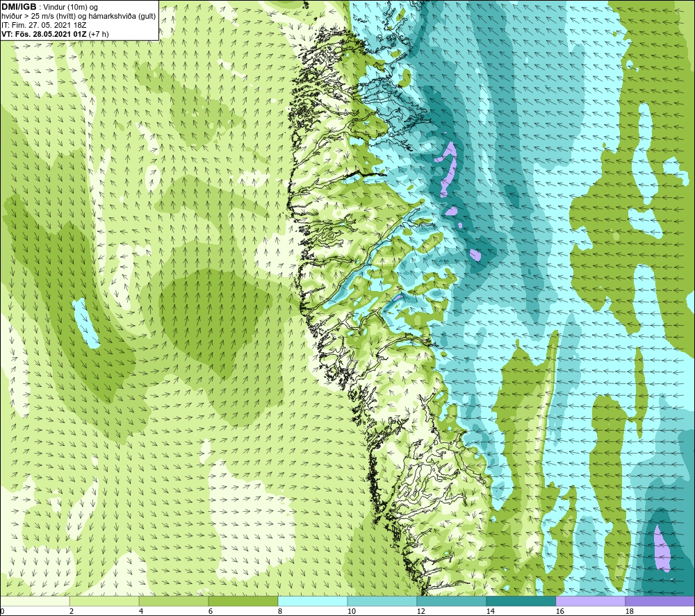Click the title line "DMI/IGB : Vindur (10m) og"

coord(50,7)
